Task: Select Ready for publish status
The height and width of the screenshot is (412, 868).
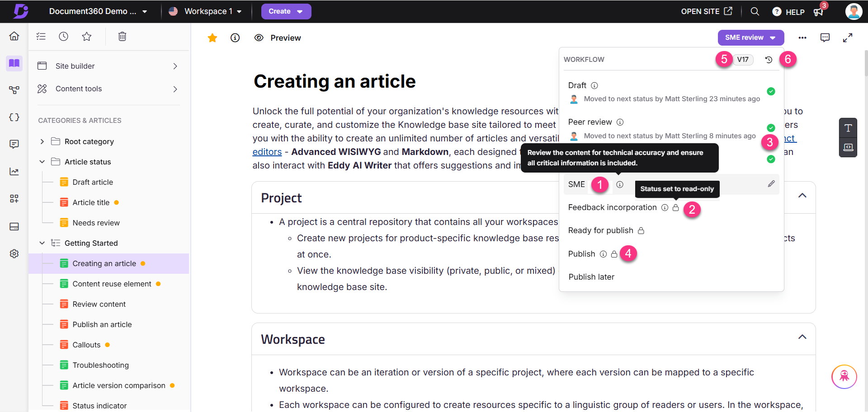Action: click(x=600, y=230)
